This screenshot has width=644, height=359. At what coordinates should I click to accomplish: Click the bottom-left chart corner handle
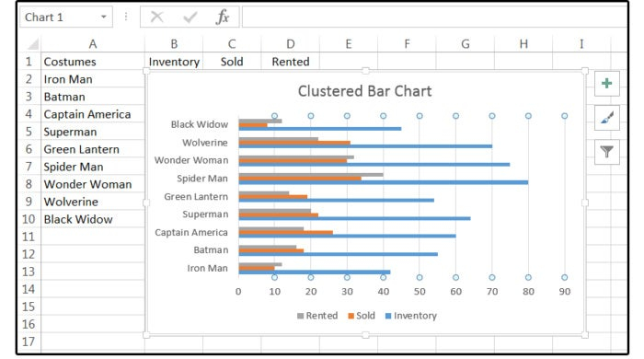[145, 335]
